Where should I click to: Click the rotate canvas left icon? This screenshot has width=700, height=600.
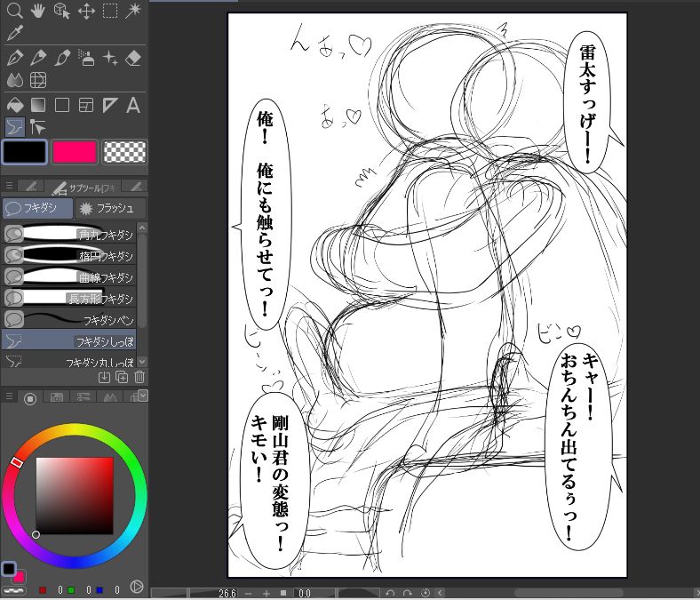[x=390, y=593]
